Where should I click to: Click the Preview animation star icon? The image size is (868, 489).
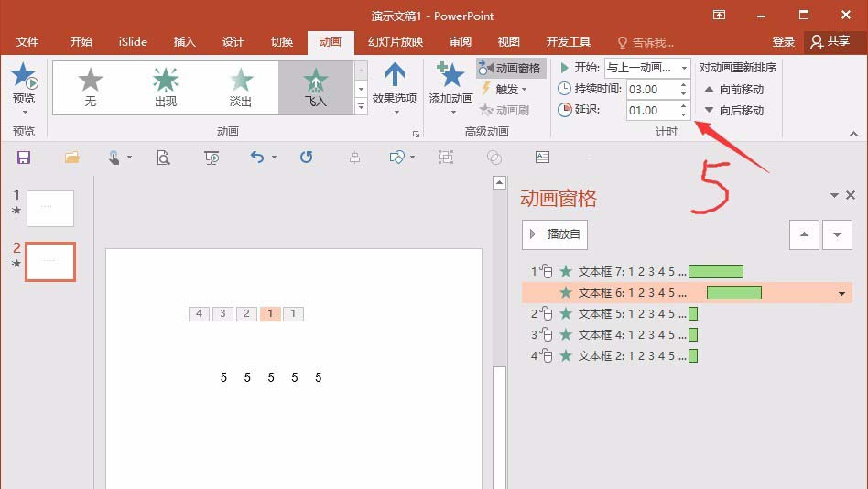tap(24, 76)
